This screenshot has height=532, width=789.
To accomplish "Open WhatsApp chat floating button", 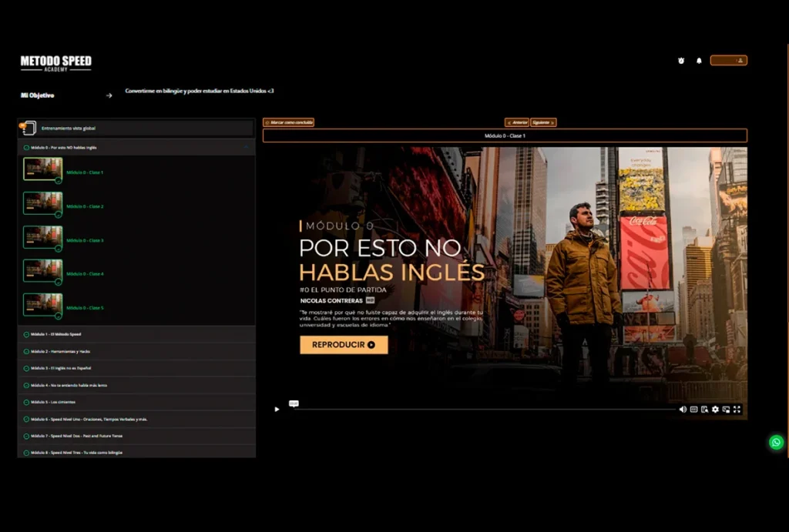I will tap(776, 442).
